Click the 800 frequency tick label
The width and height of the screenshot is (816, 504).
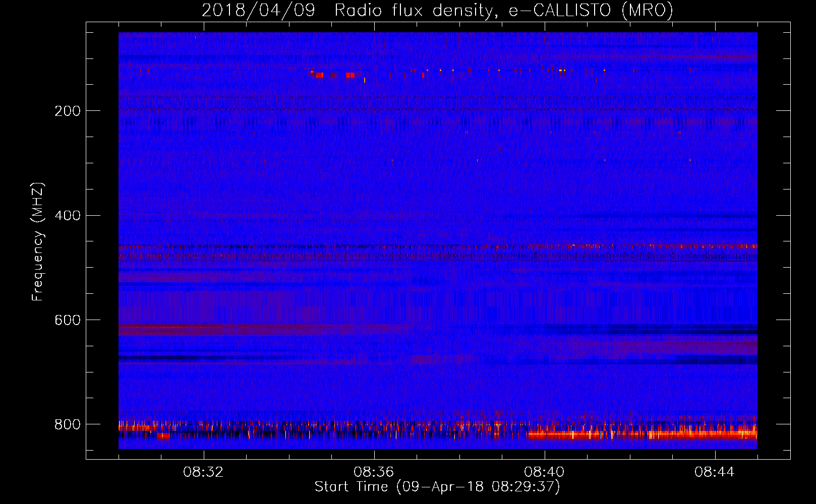click(x=68, y=424)
